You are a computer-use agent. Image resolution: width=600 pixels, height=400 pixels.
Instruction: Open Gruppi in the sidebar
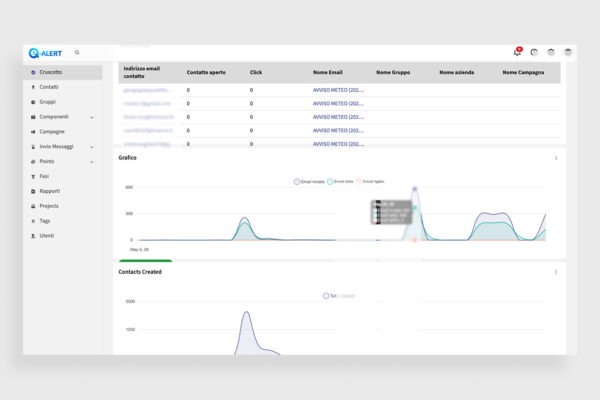47,102
